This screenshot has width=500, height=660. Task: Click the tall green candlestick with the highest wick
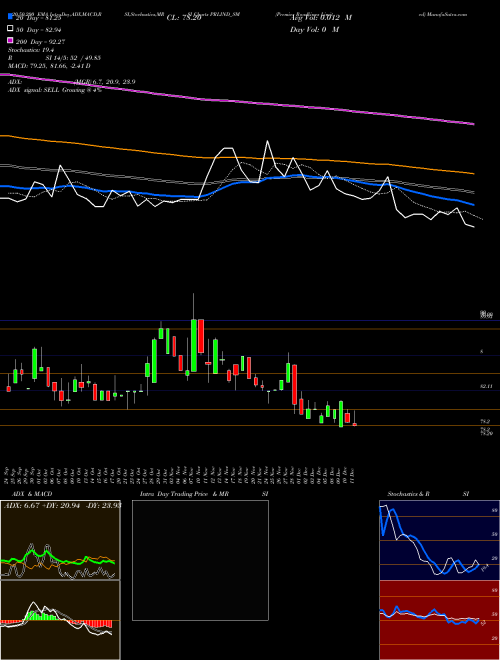tap(194, 345)
